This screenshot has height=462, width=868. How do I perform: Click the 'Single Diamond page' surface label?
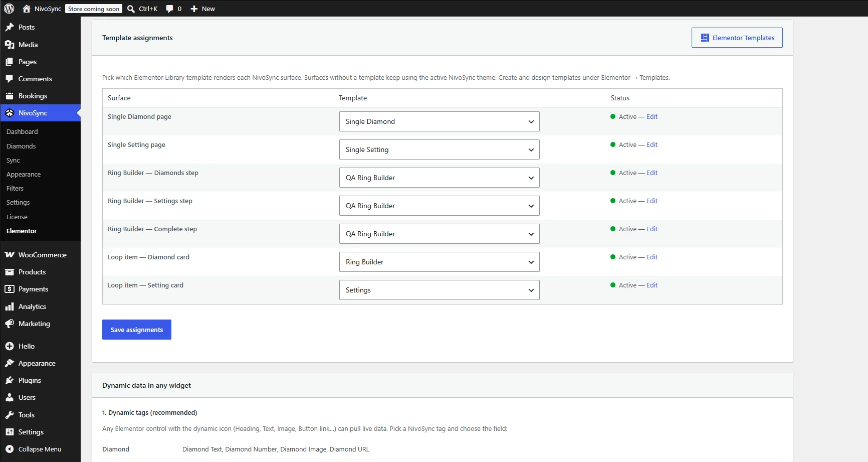pyautogui.click(x=139, y=116)
